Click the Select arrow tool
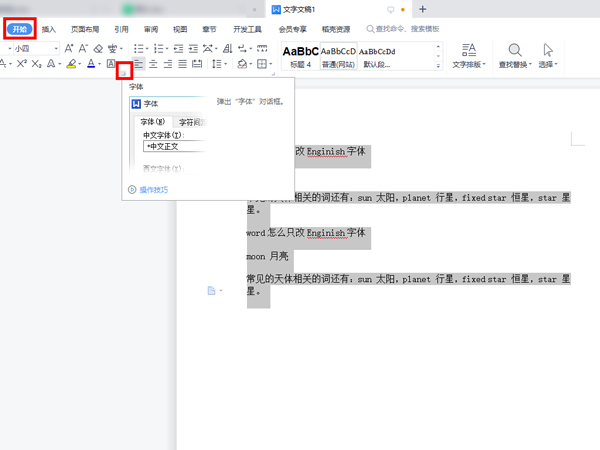The image size is (600, 450). [548, 50]
